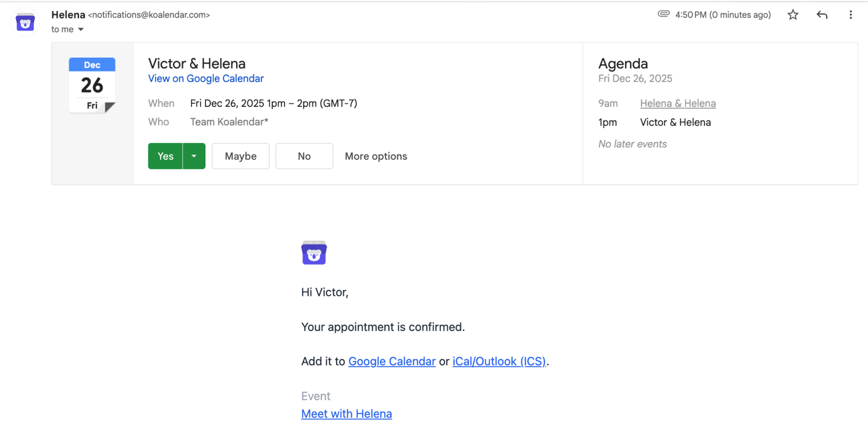The image size is (868, 434).
Task: Decline the invite with the No button
Action: [x=304, y=156]
